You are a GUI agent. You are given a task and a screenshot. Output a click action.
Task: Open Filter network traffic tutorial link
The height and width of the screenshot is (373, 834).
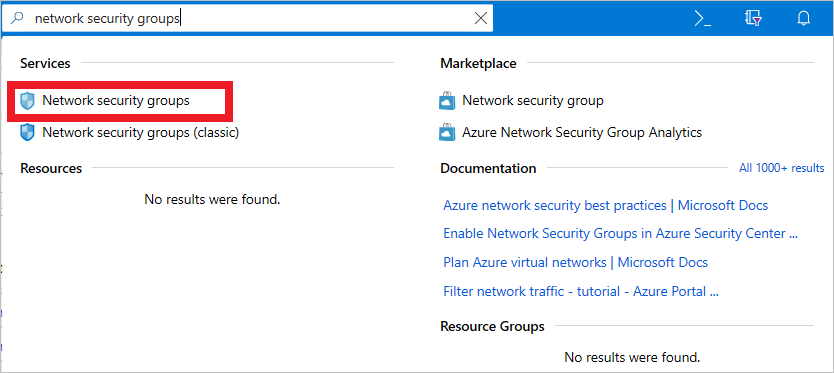[x=581, y=292]
